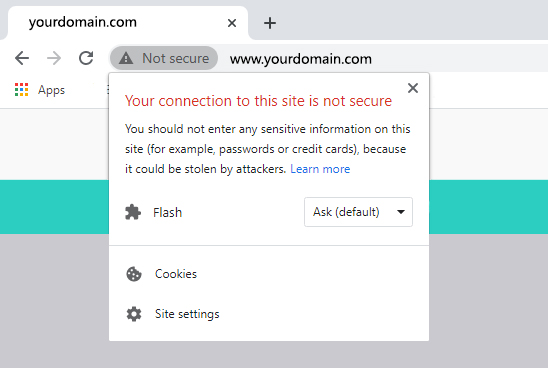Open a new tab with plus button

click(270, 23)
